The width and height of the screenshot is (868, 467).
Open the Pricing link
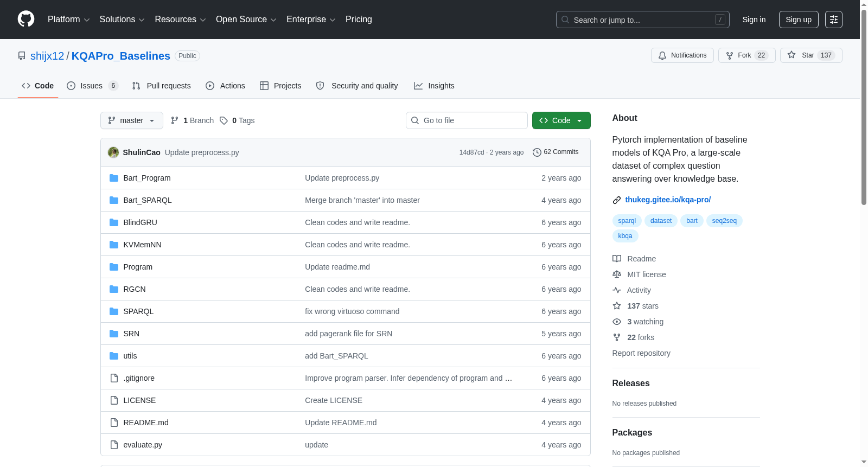(359, 20)
